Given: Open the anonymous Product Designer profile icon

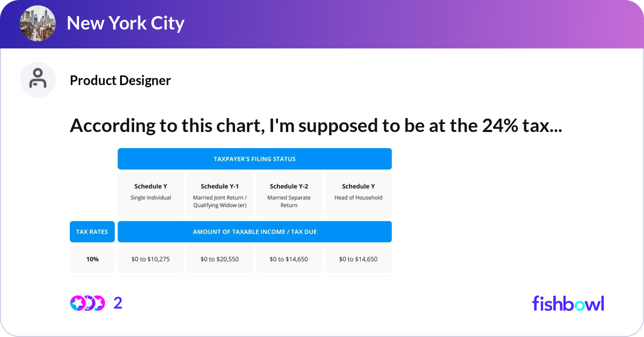Looking at the screenshot, I should point(38,79).
